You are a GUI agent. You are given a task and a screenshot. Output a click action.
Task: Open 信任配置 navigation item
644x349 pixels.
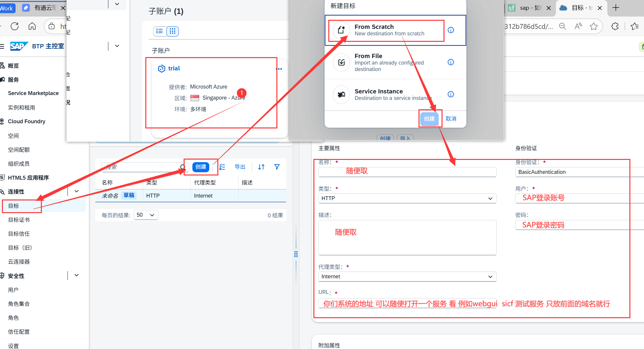[19, 332]
